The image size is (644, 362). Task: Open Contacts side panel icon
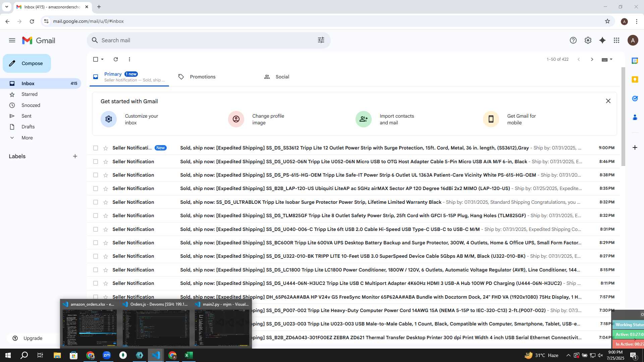coord(635,117)
